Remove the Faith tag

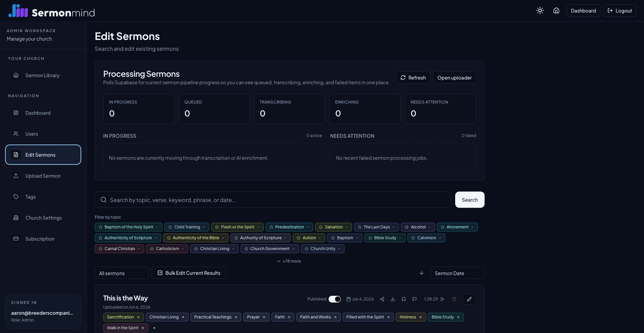289,317
